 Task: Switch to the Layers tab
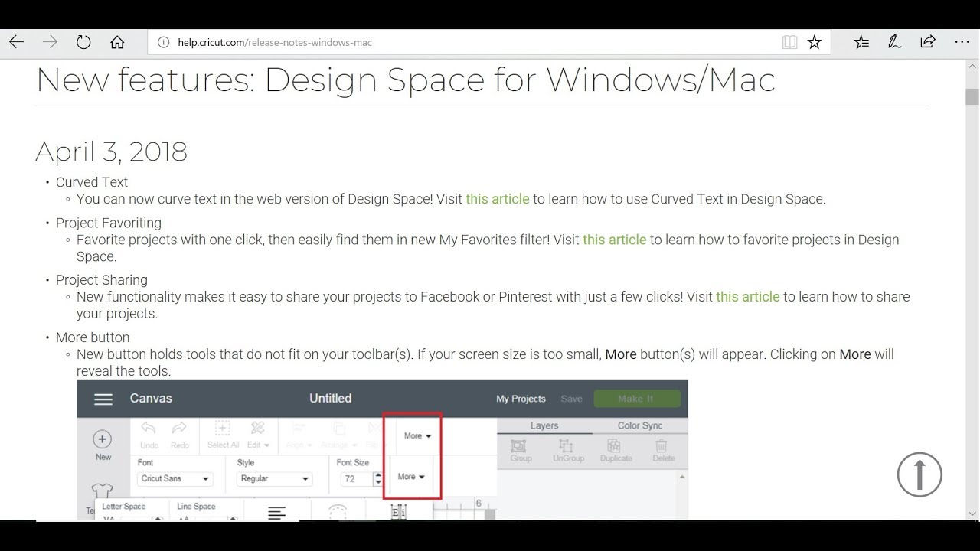click(x=544, y=425)
